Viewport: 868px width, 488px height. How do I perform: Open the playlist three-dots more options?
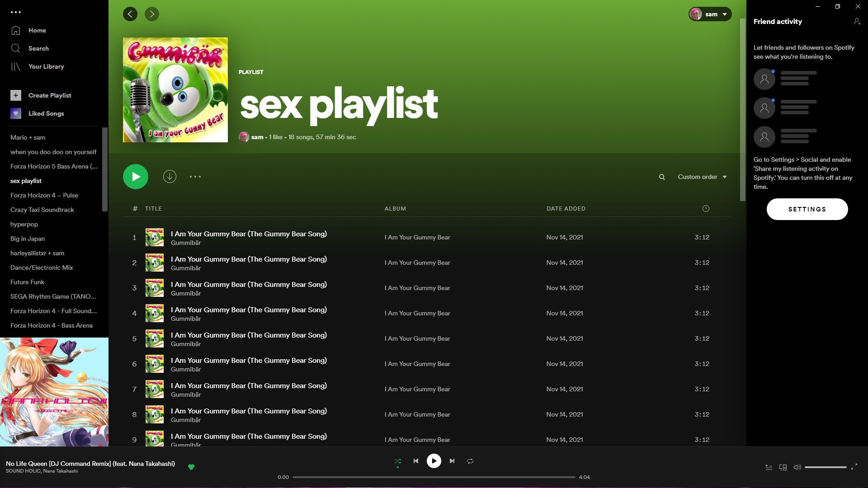(195, 177)
